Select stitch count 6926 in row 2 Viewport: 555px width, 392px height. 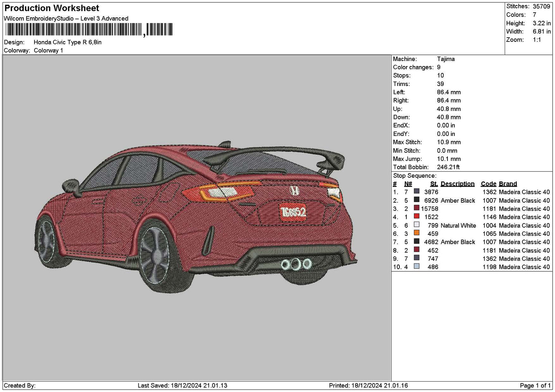[431, 200]
